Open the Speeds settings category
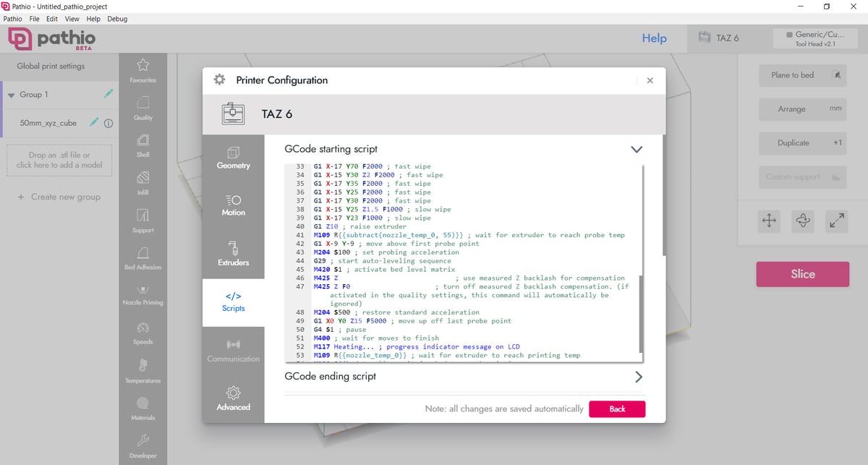This screenshot has width=868, height=465. point(142,333)
